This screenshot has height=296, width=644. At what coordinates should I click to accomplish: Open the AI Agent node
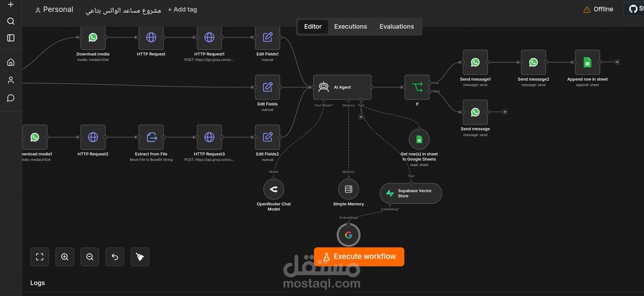point(342,87)
